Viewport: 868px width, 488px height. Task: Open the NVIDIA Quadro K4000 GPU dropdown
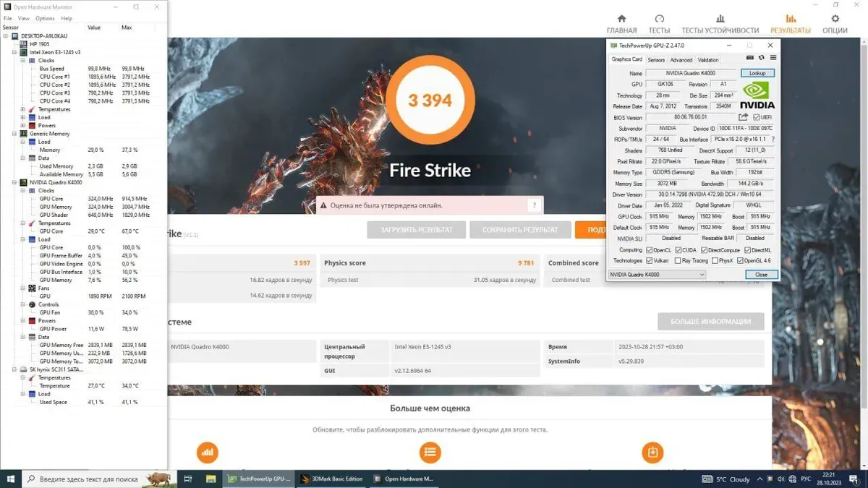656,275
